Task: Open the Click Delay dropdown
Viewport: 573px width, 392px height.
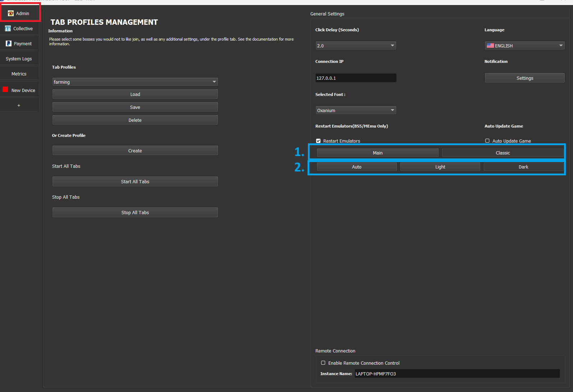Action: (x=356, y=46)
